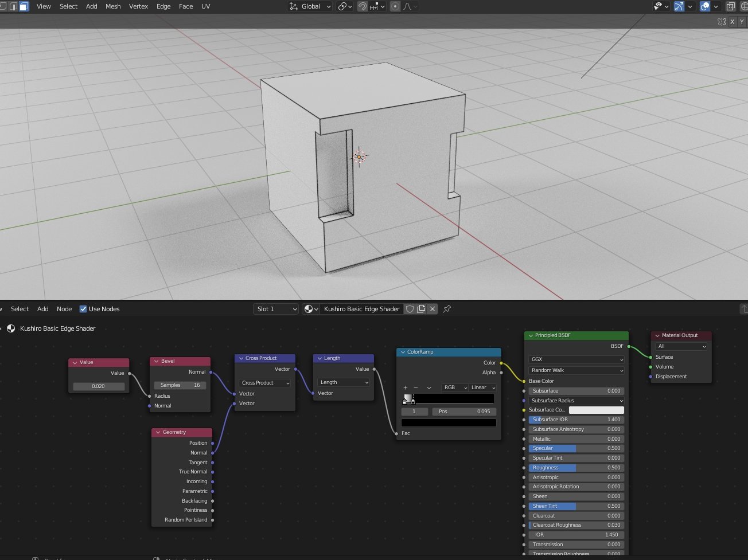Click breadcrumb material icon beside Kushiro Basic Edge Shader
This screenshot has width=748, height=560.
tap(11, 328)
